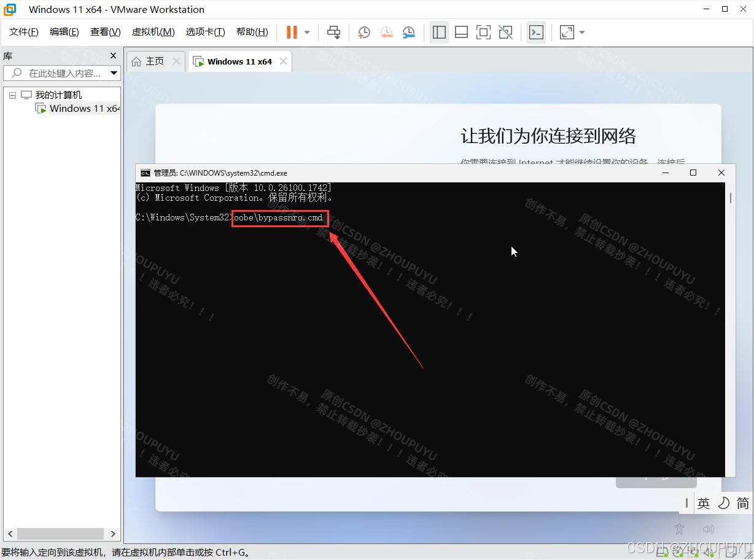Open the 文件(F) menu
This screenshot has height=560, width=754.
(x=24, y=32)
